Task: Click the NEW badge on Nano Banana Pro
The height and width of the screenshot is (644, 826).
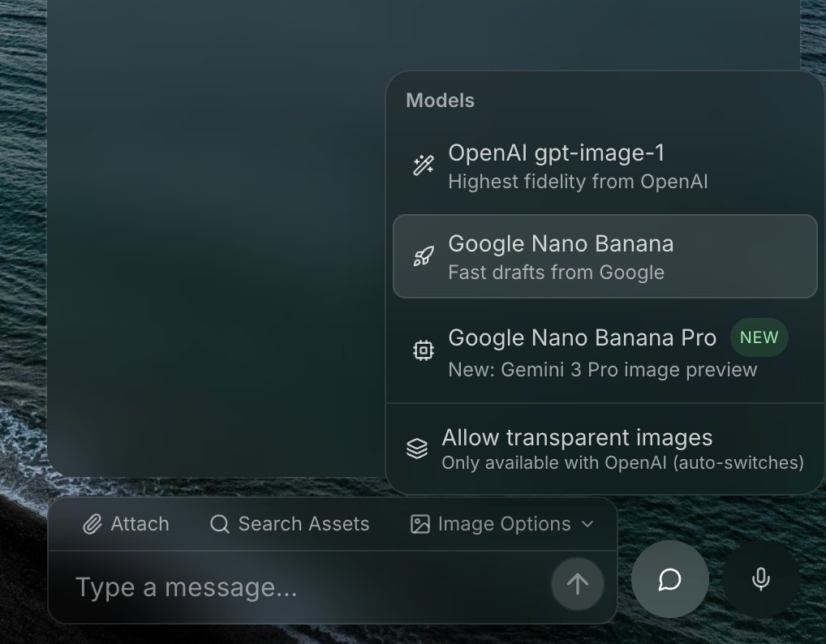Action: [x=759, y=337]
